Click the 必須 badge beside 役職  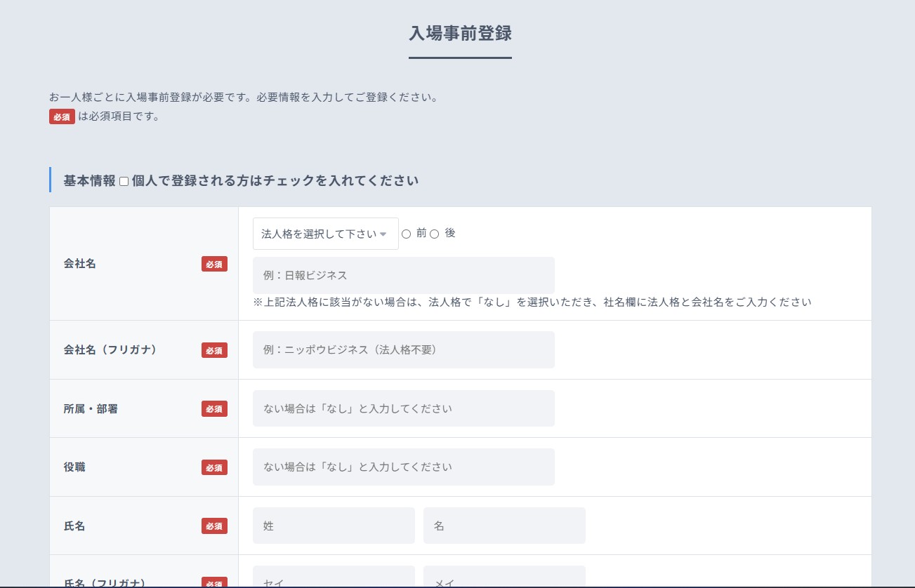point(214,467)
